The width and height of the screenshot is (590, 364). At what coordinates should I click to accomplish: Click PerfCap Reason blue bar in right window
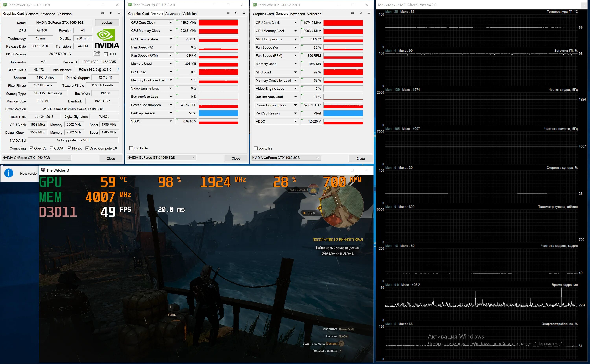(343, 113)
